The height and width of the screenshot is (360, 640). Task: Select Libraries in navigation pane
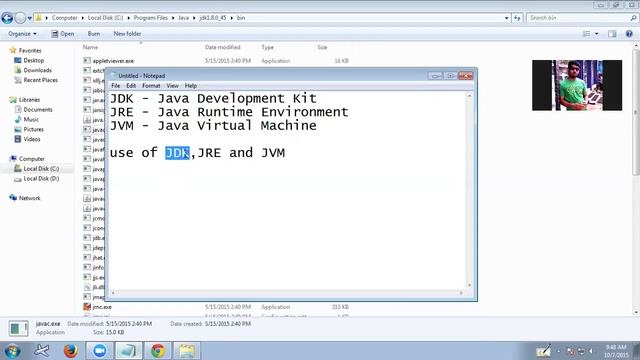[x=29, y=100]
